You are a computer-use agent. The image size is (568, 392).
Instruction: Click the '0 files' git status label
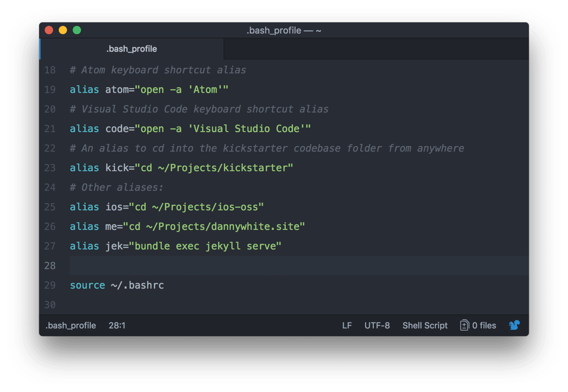(484, 326)
